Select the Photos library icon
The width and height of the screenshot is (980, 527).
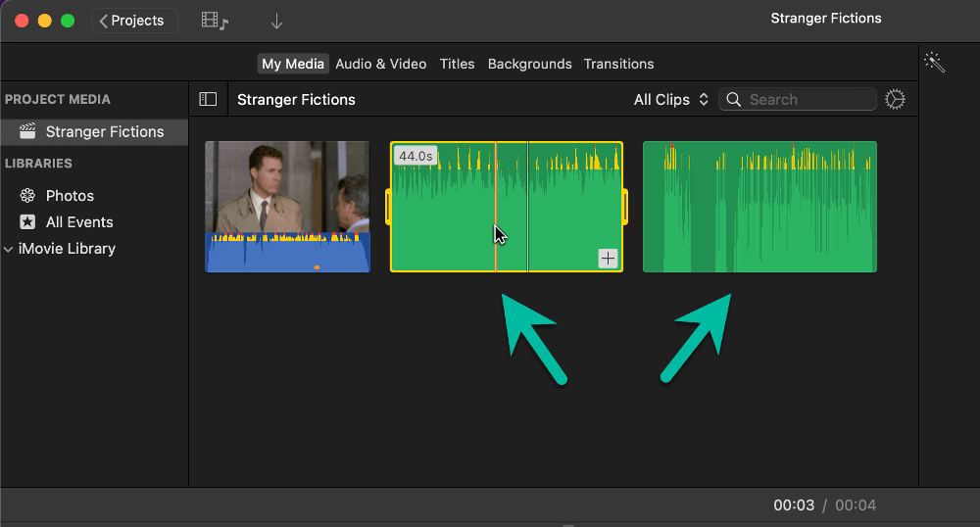click(27, 196)
